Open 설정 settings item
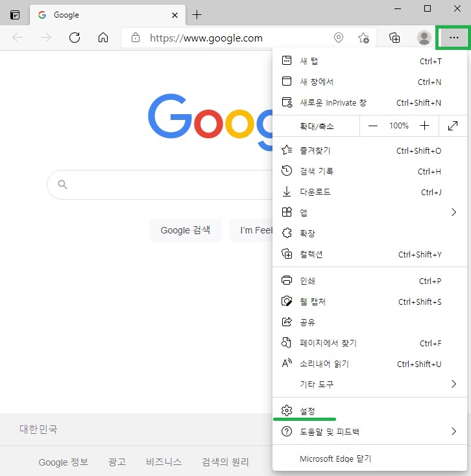The height and width of the screenshot is (476, 471). [x=370, y=411]
